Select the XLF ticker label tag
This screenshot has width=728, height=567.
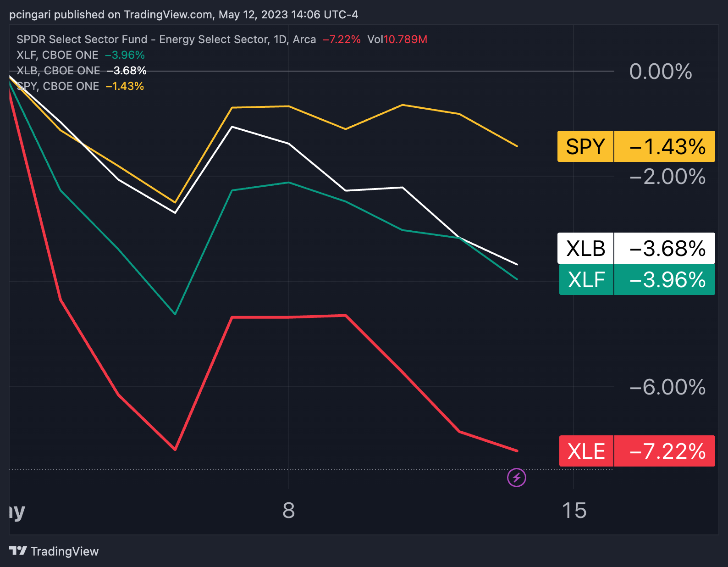(x=586, y=279)
